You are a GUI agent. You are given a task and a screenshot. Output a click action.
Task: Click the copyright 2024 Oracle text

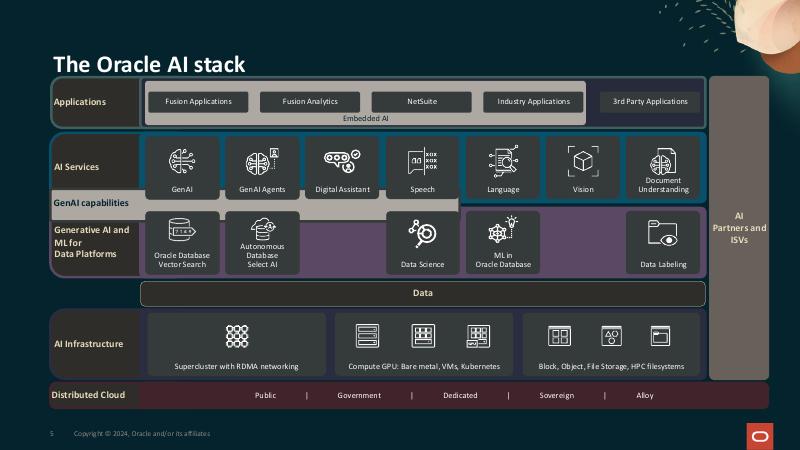pyautogui.click(x=142, y=434)
